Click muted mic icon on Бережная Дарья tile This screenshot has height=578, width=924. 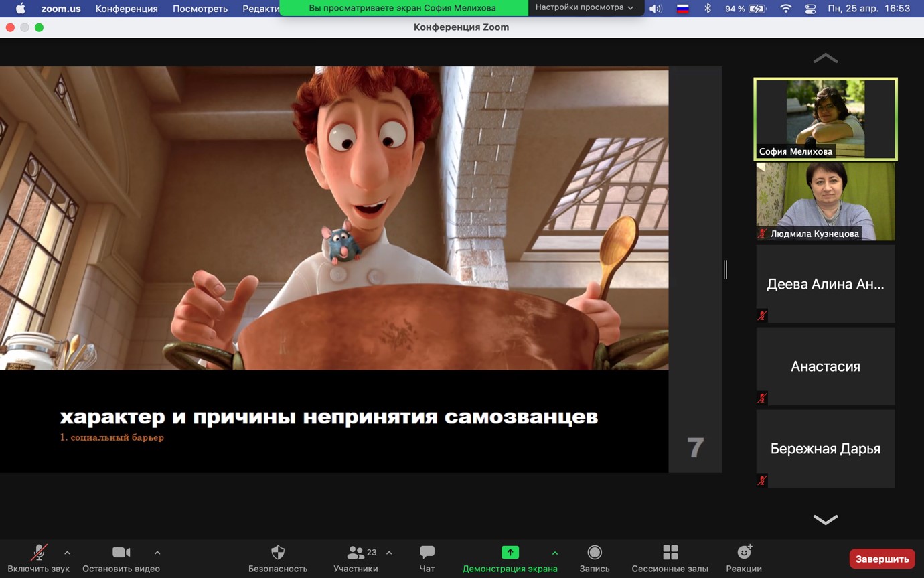(x=762, y=480)
